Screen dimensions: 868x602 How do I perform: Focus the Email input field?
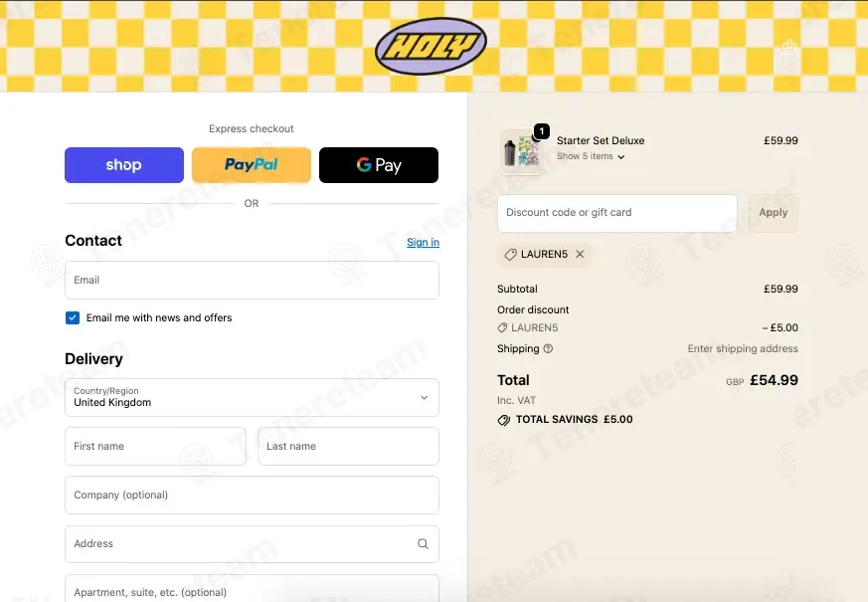click(252, 281)
